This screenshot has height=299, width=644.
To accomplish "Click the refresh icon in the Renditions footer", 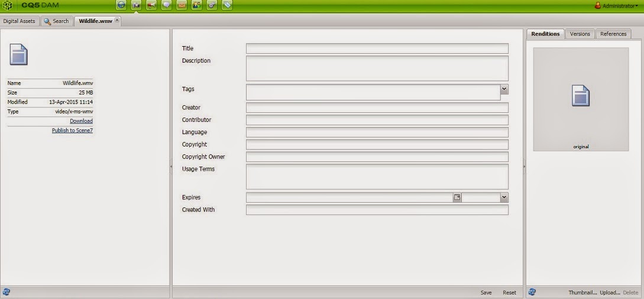I will 532,292.
